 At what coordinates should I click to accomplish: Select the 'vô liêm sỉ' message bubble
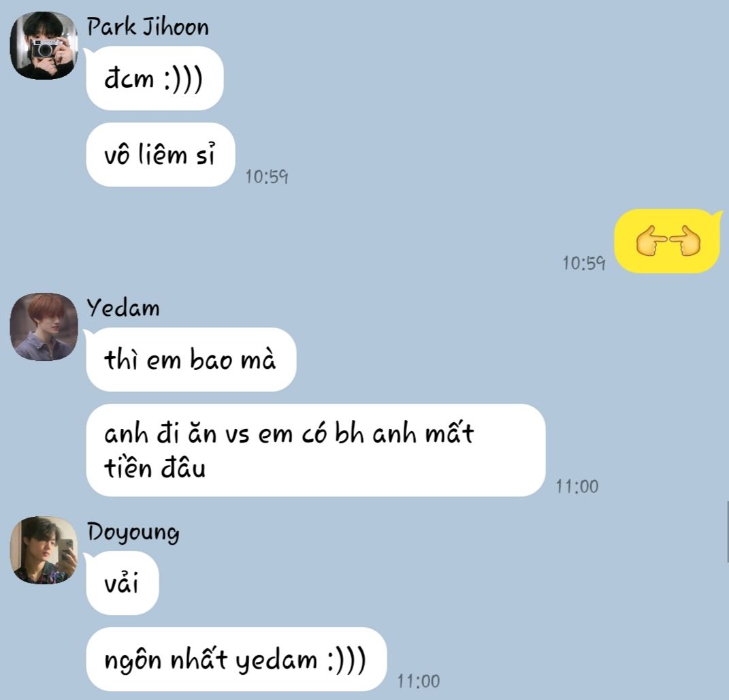161,155
